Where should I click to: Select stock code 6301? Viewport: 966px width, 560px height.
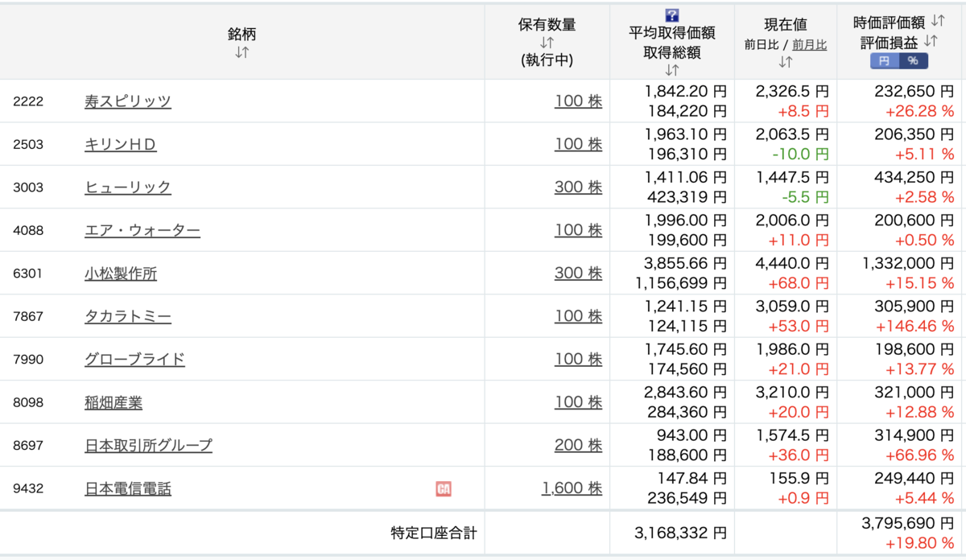[x=28, y=274]
